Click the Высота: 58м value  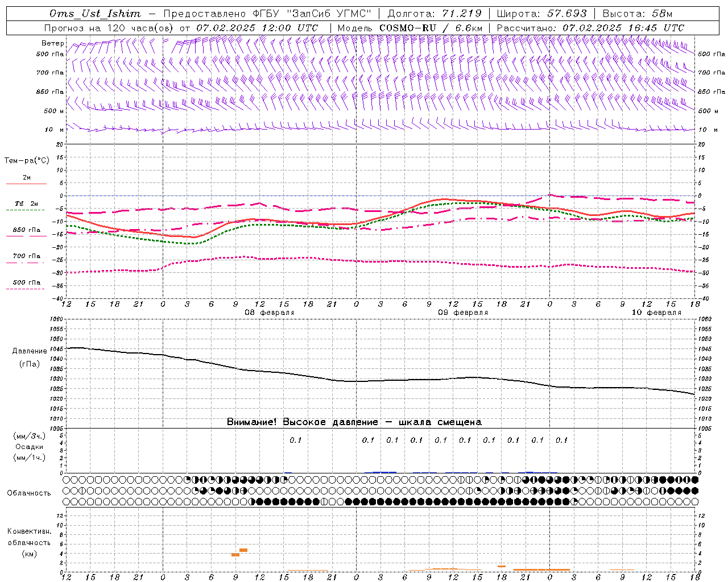tap(637, 14)
